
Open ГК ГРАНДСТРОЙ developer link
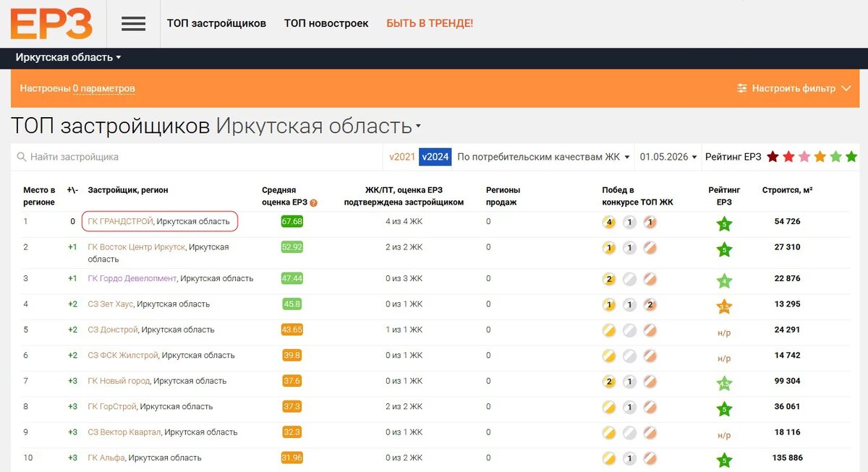(120, 221)
